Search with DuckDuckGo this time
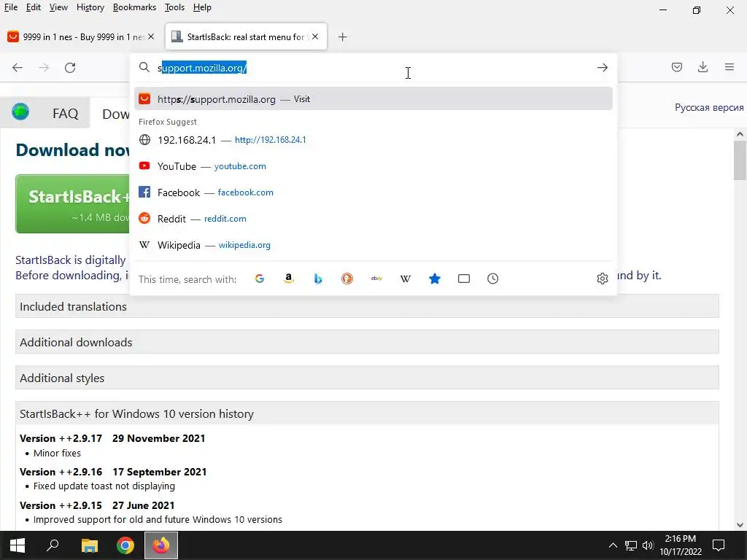Viewport: 747px width, 560px height. [347, 279]
